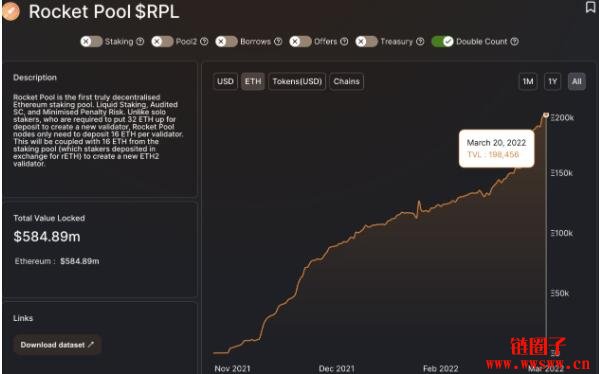This screenshot has width=599, height=374.
Task: Click the Links heading
Action: point(23,318)
